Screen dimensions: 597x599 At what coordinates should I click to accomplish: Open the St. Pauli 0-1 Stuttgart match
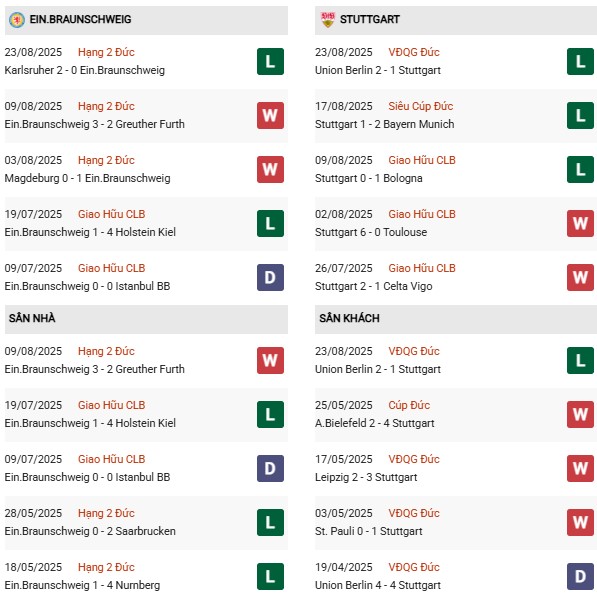tap(369, 531)
